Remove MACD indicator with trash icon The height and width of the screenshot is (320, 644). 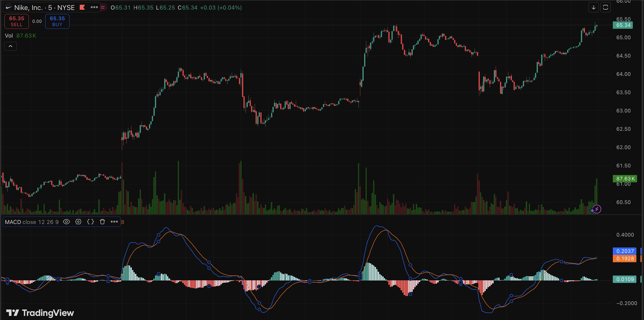[102, 222]
